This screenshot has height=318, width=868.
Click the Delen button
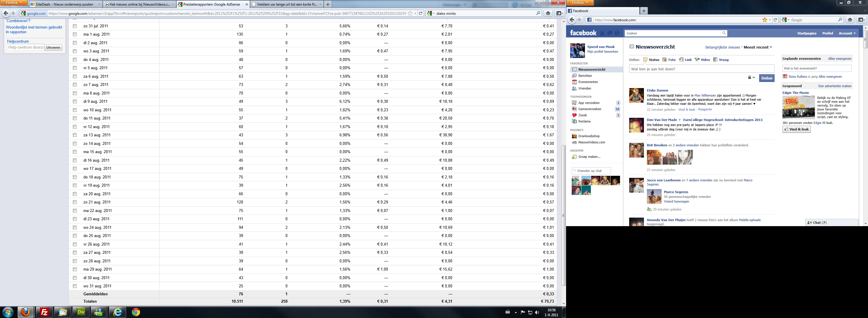767,78
